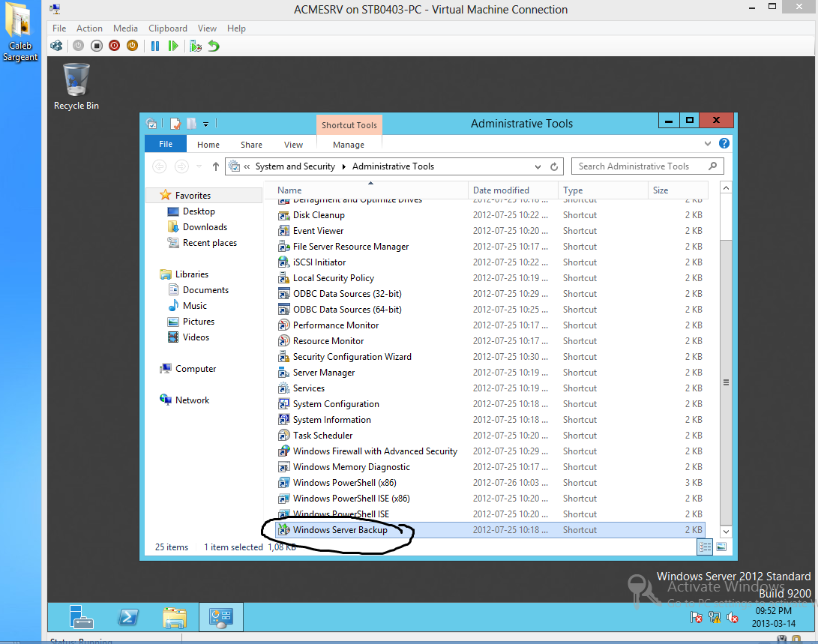Image resolution: width=818 pixels, height=644 pixels.
Task: Select Windows Firewall with Advanced Security icon
Action: [283, 451]
